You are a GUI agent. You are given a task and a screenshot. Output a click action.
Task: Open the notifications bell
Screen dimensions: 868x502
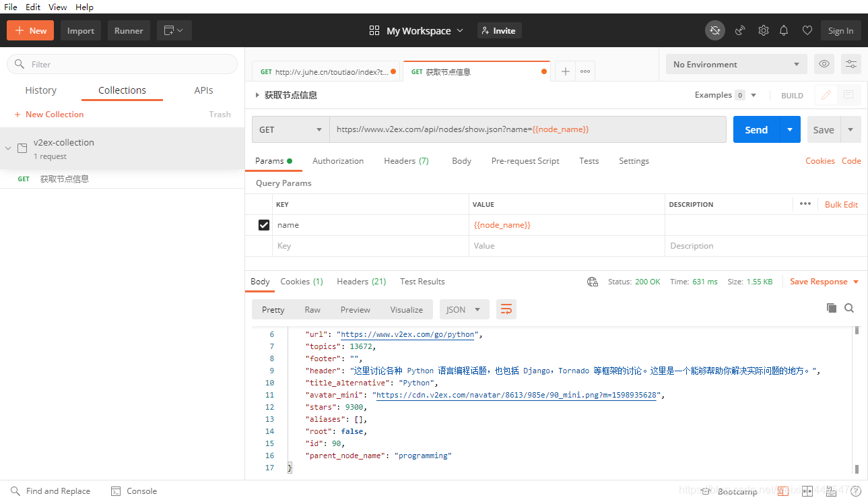[784, 30]
